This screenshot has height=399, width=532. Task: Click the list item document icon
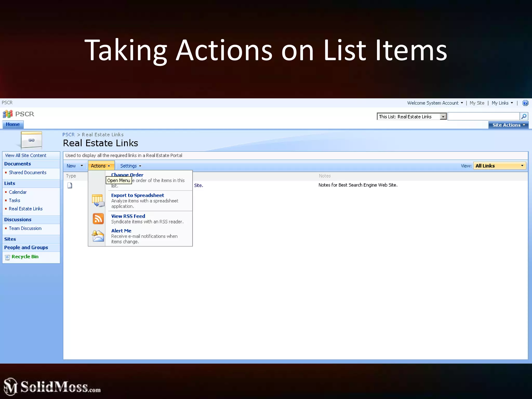pos(70,185)
